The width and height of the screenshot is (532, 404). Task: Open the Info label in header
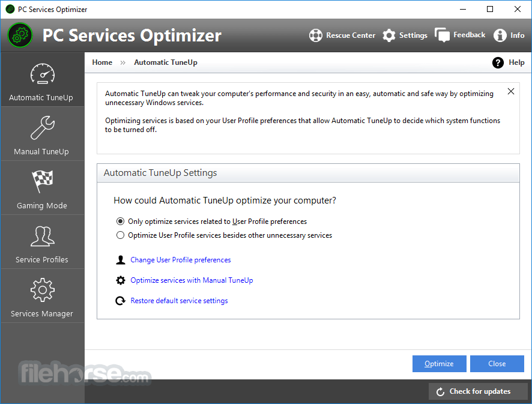click(518, 35)
